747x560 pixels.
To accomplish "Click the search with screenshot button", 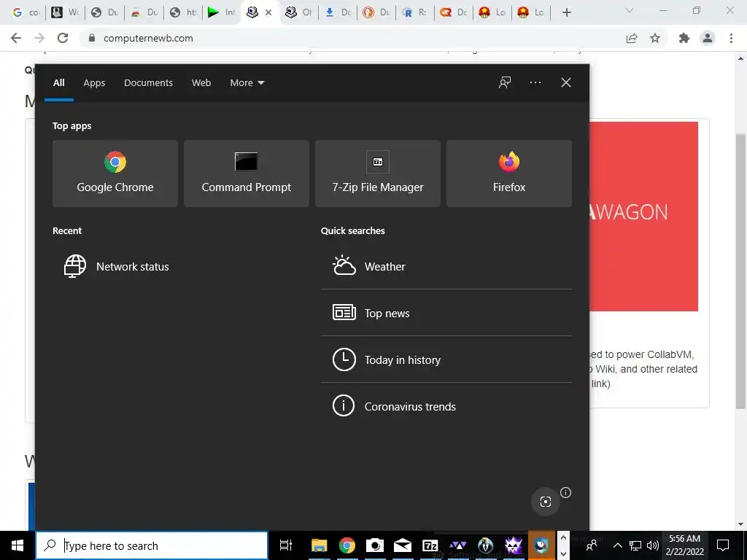I will tap(546, 502).
